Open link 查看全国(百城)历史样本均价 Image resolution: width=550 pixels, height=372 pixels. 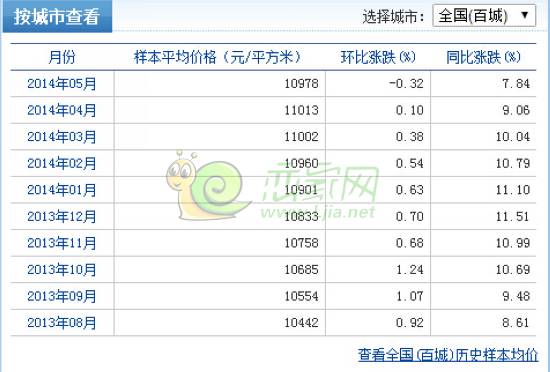click(448, 355)
